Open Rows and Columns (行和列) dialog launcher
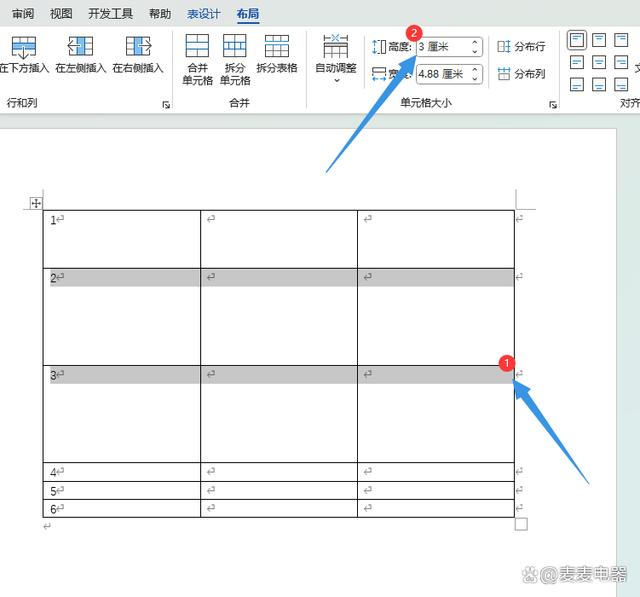640x597 pixels. point(166,104)
